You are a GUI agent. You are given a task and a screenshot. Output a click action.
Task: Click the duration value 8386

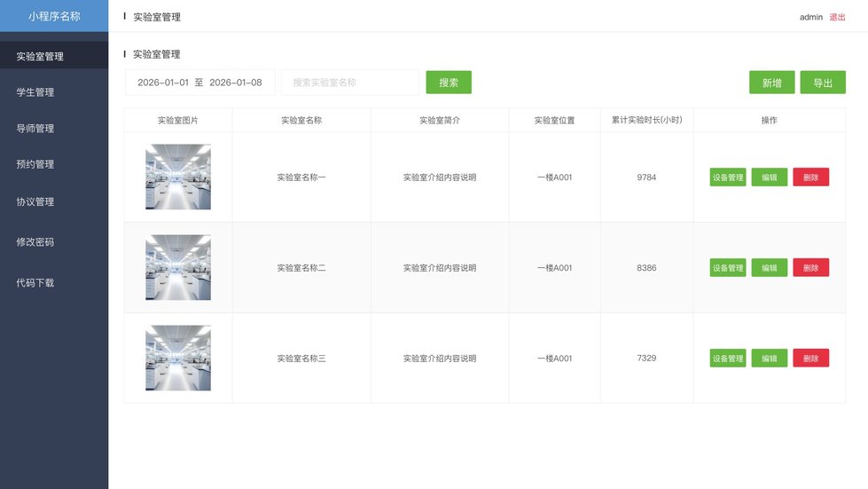[646, 267]
